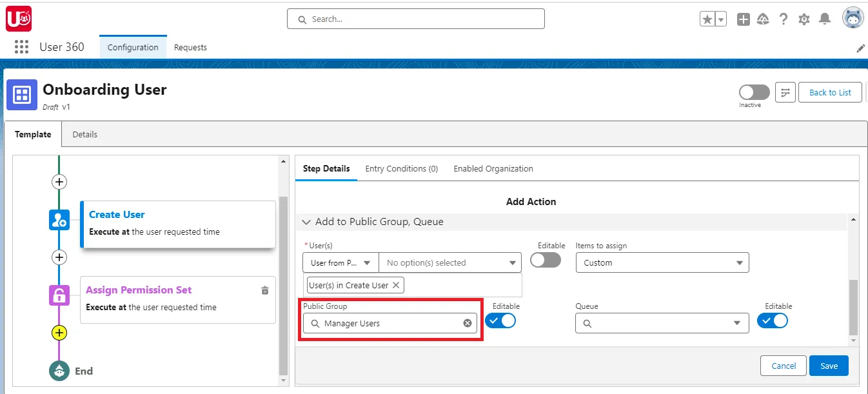Screen dimensions: 868x394
Task: Enable the Editable toggle next to Users
Action: 545,259
